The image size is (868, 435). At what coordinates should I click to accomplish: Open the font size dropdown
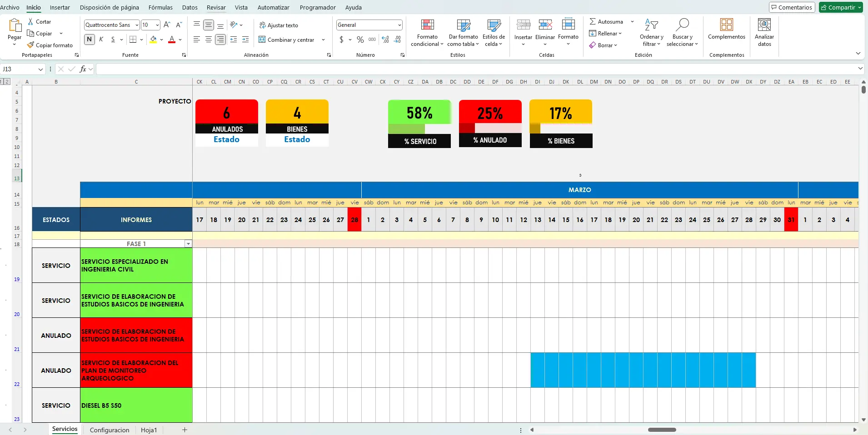[157, 25]
